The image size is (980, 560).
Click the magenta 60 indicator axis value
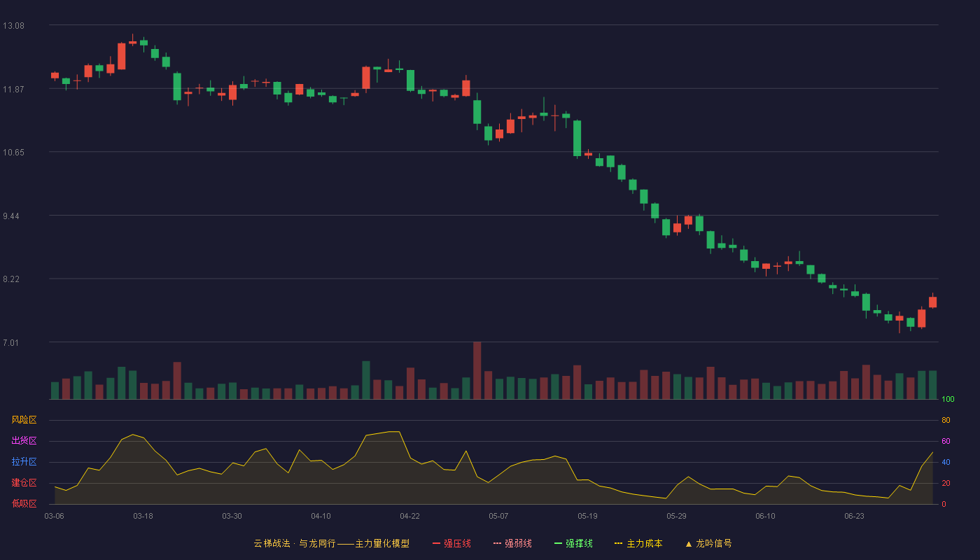tap(946, 441)
